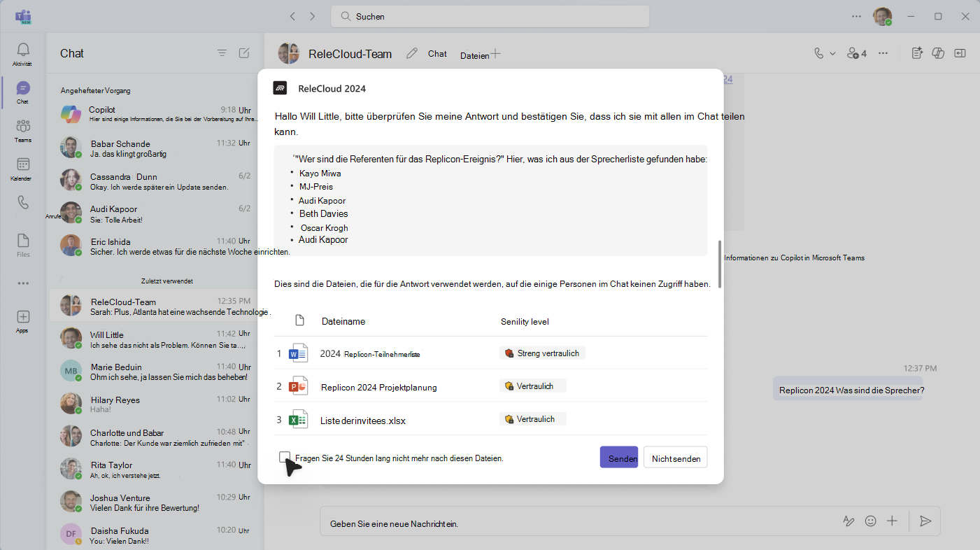Image resolution: width=980 pixels, height=550 pixels.
Task: Click the forward navigation arrow
Action: 313,16
